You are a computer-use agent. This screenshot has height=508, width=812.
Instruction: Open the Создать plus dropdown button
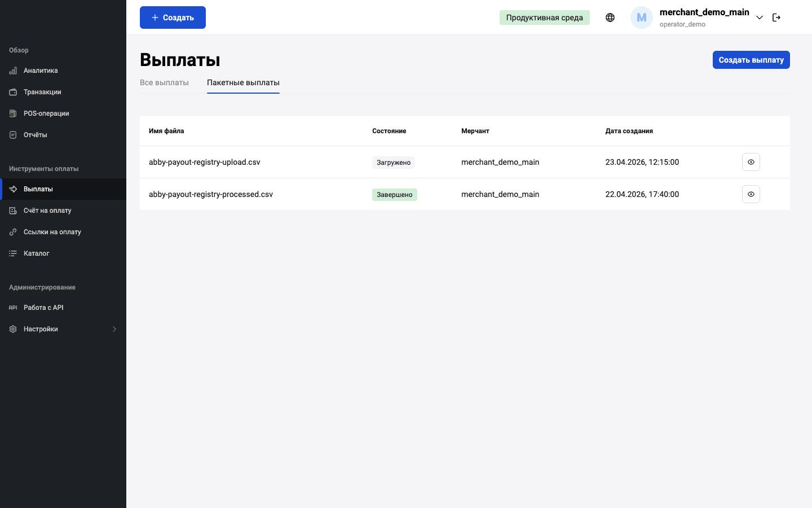pyautogui.click(x=173, y=17)
